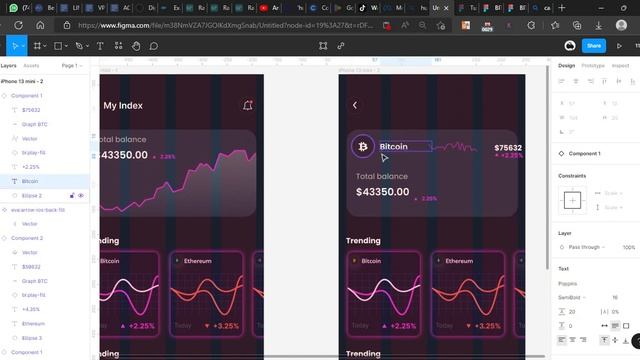Screen dimensions: 640x360
Task: Select the Bitcoin text layer
Action: [30, 181]
